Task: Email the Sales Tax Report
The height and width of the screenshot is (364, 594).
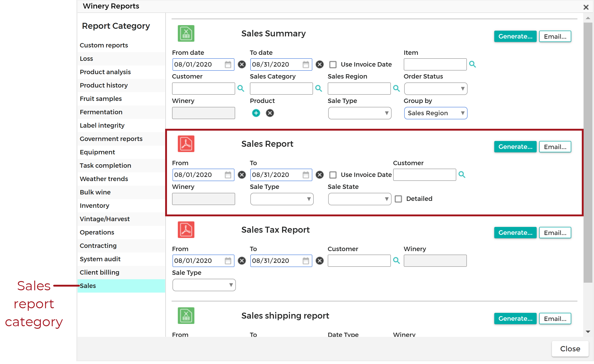Action: coord(555,233)
